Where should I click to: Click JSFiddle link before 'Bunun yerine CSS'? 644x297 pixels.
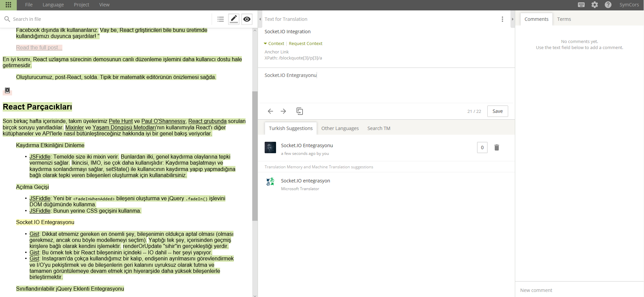[40, 211]
